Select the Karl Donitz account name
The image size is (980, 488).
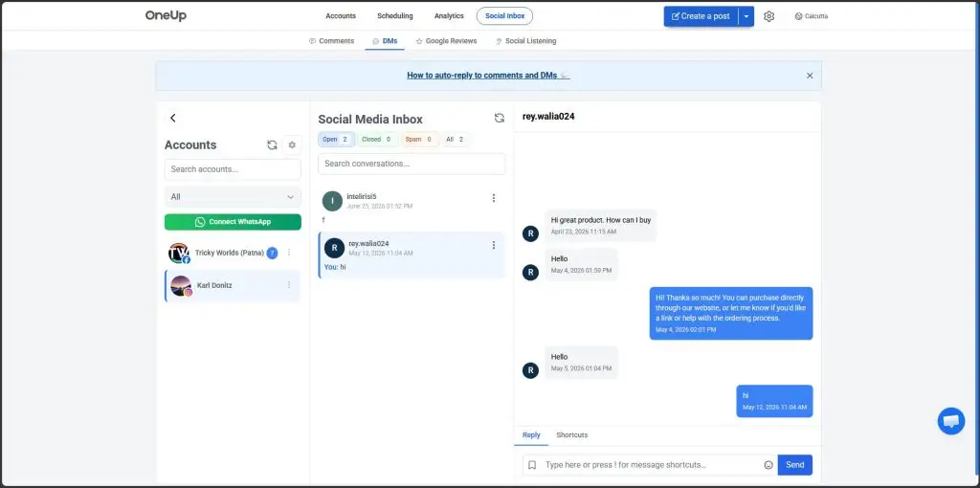click(214, 285)
